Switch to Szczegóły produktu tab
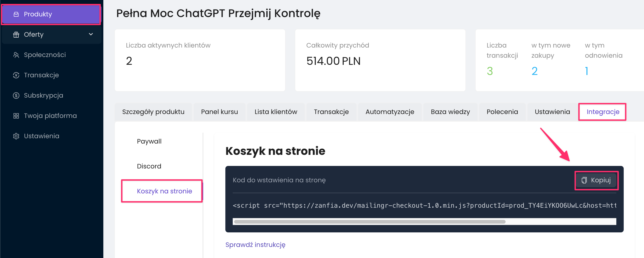The image size is (644, 258). [x=153, y=112]
